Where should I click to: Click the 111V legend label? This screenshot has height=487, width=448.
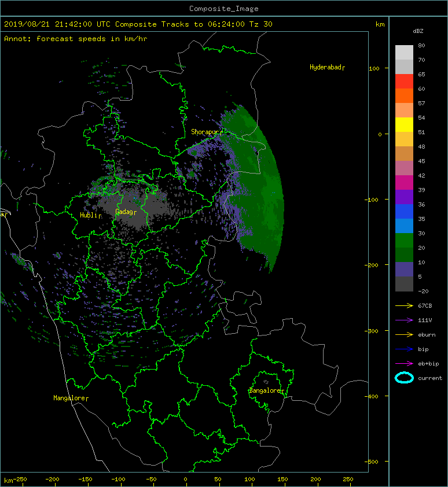425,320
